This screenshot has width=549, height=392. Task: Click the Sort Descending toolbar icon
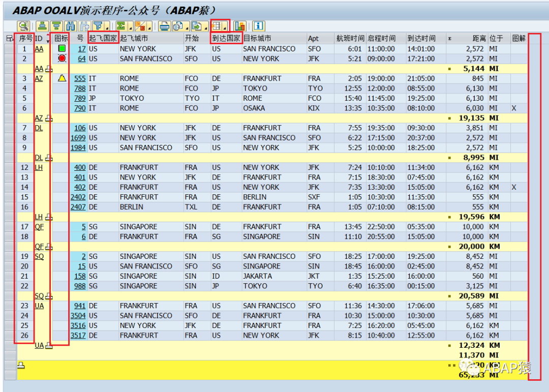[x=56, y=26]
